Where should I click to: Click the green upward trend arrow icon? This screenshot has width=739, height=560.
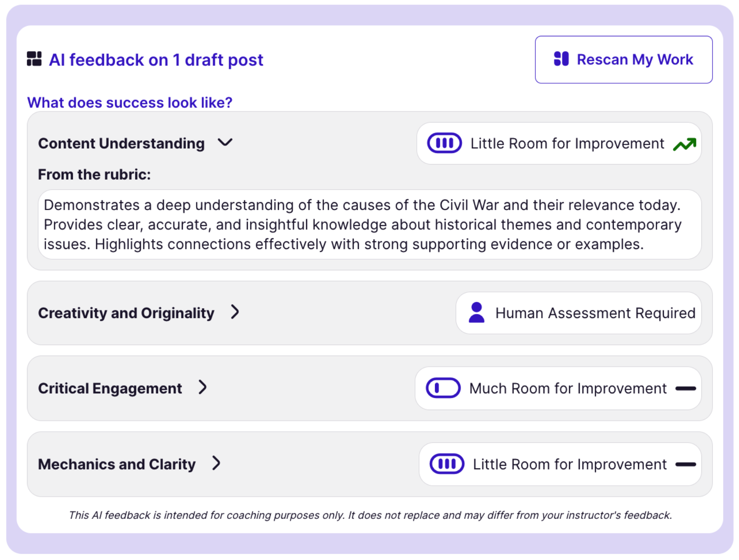[x=684, y=144]
